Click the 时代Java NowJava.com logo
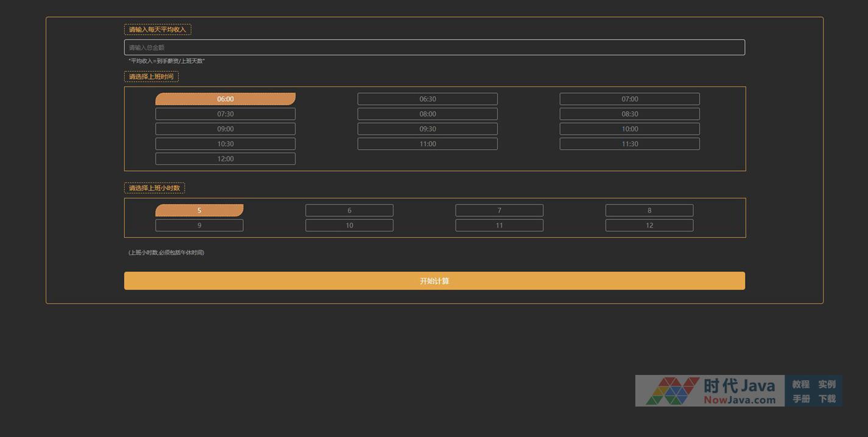This screenshot has width=868, height=437. point(710,391)
